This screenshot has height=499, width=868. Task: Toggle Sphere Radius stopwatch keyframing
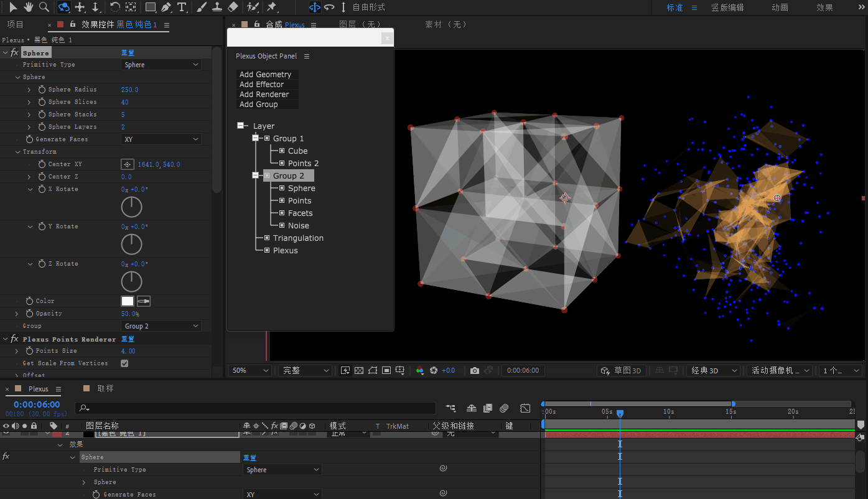click(x=42, y=90)
